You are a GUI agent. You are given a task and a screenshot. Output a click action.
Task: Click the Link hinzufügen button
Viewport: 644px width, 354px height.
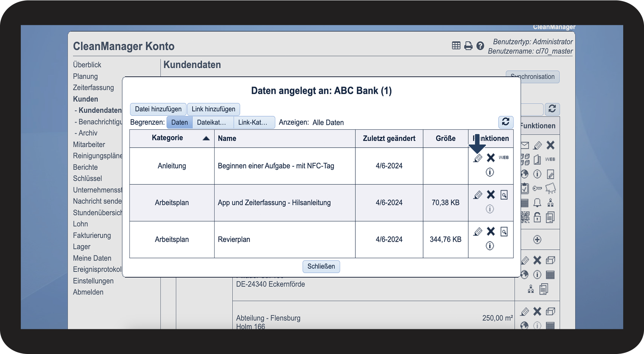[213, 109]
